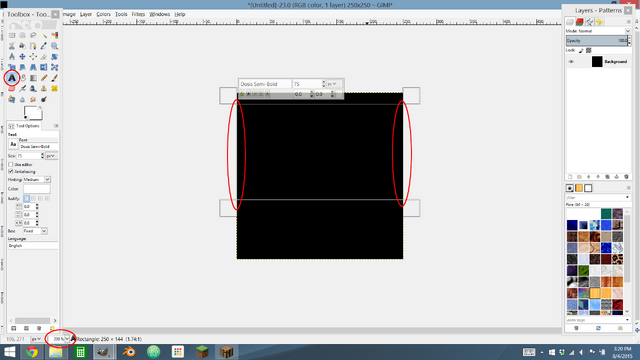Open the text Color swatch
Viewport: 640px width, 360px height.
(x=37, y=189)
